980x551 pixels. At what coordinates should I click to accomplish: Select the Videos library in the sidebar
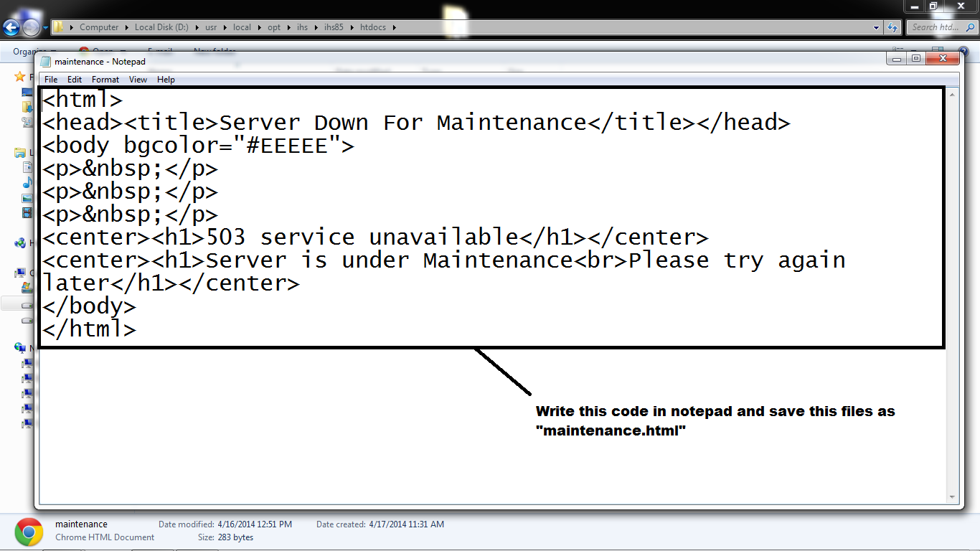(27, 212)
